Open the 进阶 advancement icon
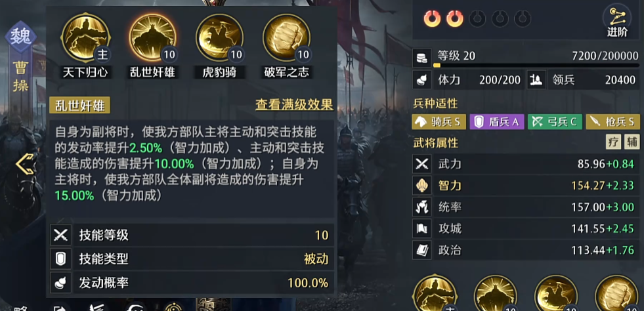 click(x=617, y=22)
